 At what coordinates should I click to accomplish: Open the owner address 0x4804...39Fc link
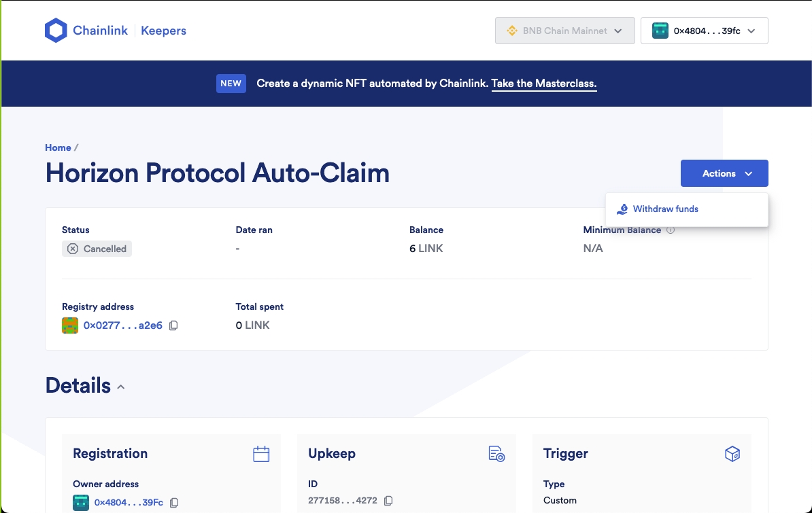pos(129,503)
